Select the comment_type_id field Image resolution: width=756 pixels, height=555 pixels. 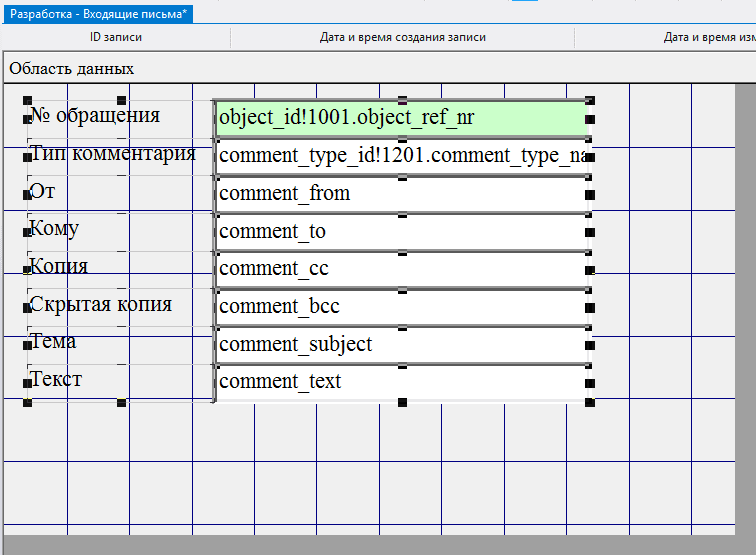tap(401, 156)
